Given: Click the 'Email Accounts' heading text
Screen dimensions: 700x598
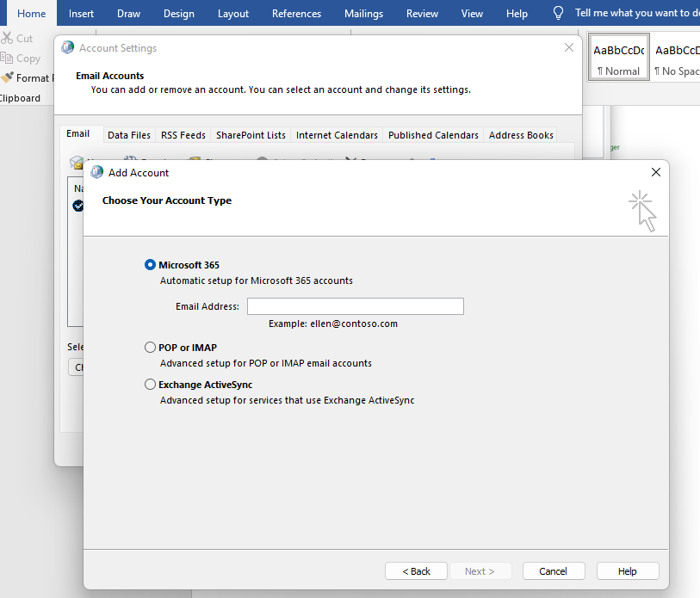Looking at the screenshot, I should [110, 76].
